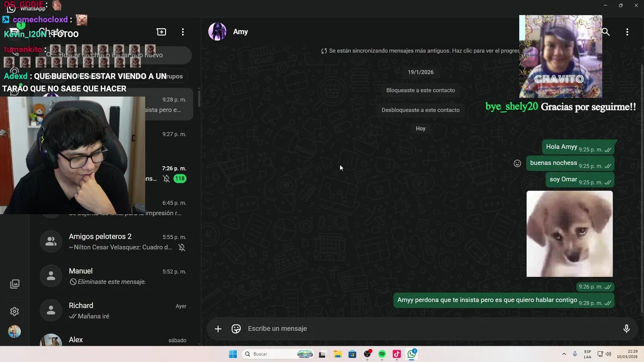The image size is (644, 362).
Task: Click the "buenas nochess" message bubble
Action: [x=571, y=163]
